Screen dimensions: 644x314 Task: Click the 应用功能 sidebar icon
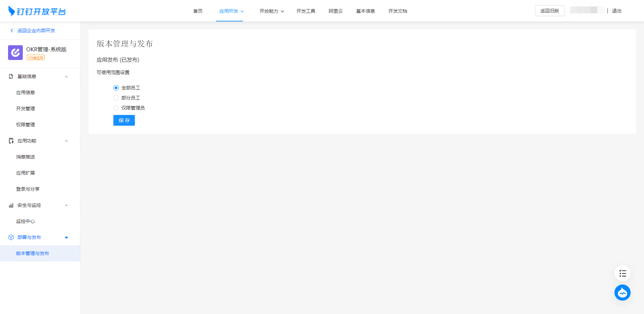(x=11, y=141)
